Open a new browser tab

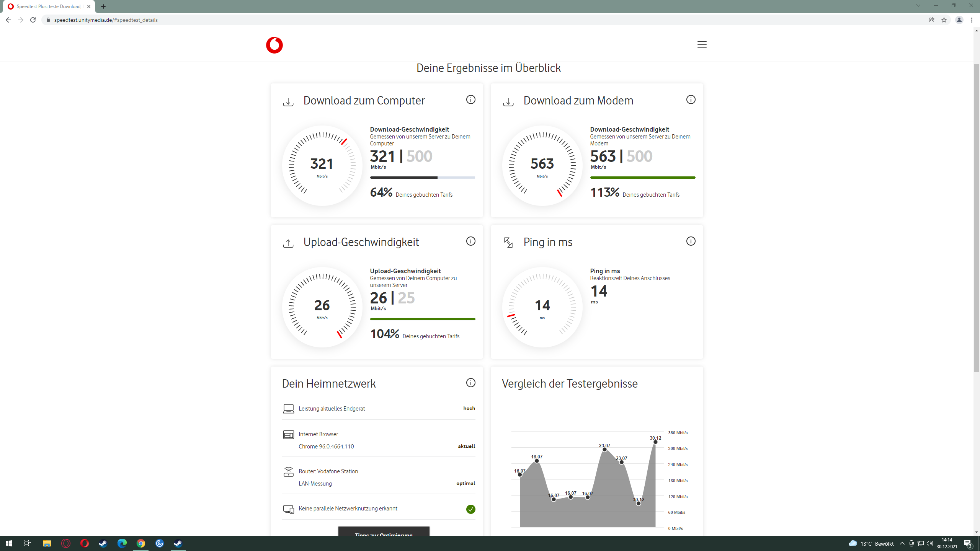tap(103, 7)
